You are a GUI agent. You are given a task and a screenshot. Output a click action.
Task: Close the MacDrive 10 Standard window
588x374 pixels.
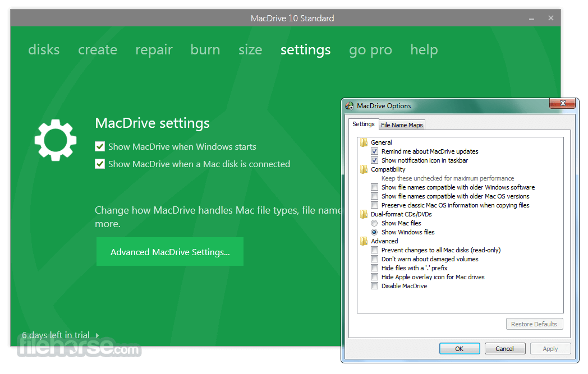point(551,18)
